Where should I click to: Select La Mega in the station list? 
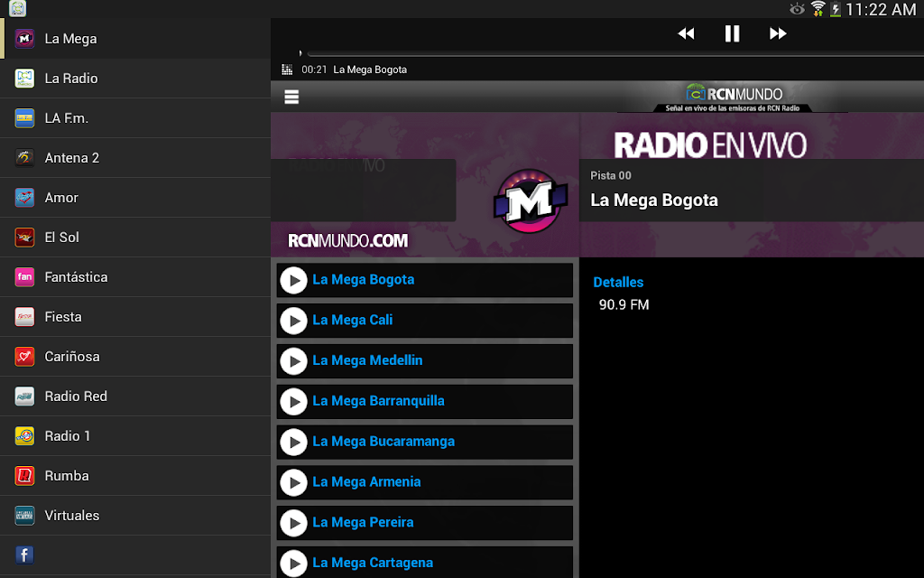coord(135,39)
